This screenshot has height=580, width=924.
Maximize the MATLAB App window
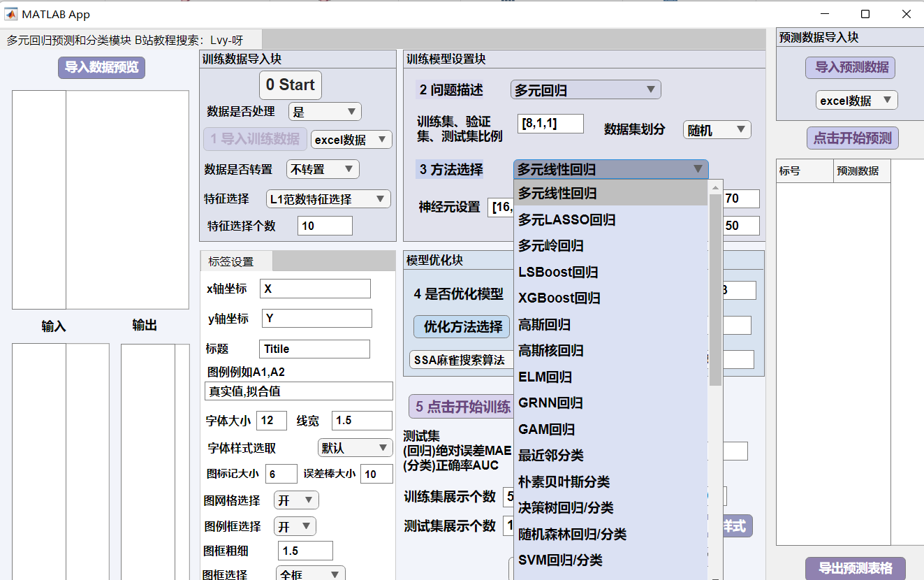pyautogui.click(x=865, y=14)
